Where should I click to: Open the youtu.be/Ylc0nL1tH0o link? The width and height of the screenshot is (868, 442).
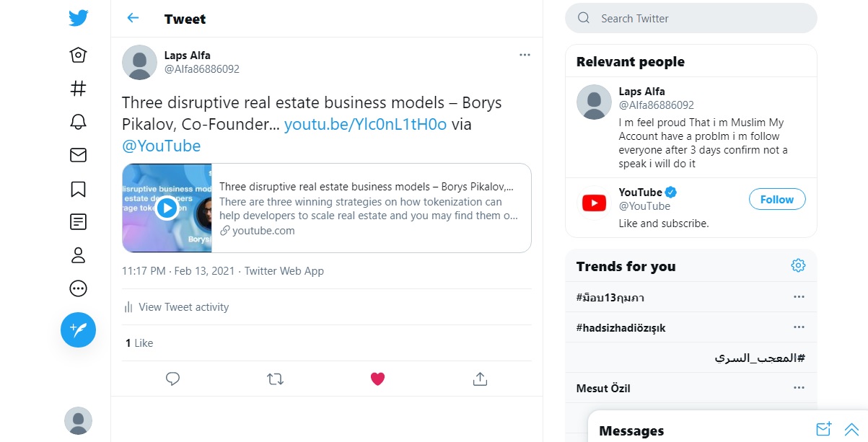(x=366, y=124)
